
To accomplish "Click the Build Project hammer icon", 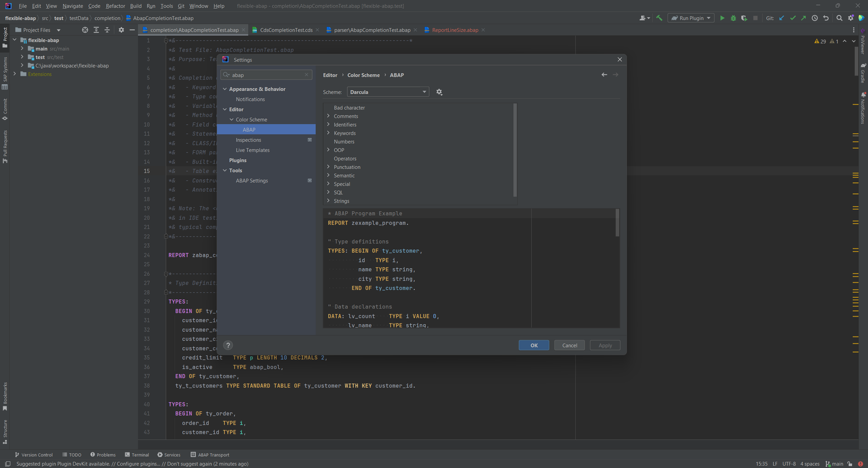I will click(x=659, y=18).
